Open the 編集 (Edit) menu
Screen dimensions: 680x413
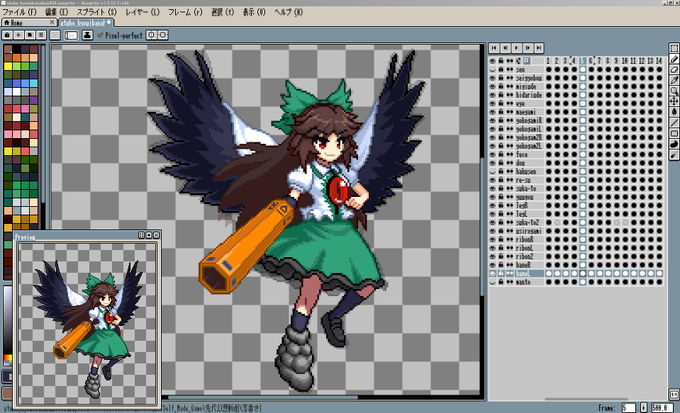56,12
